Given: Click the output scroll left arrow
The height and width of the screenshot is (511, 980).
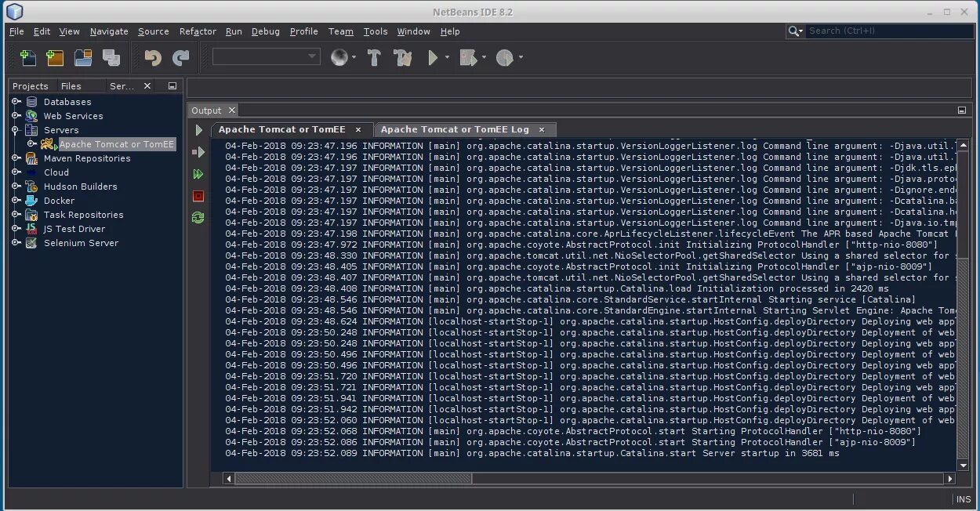Looking at the screenshot, I should coord(229,478).
